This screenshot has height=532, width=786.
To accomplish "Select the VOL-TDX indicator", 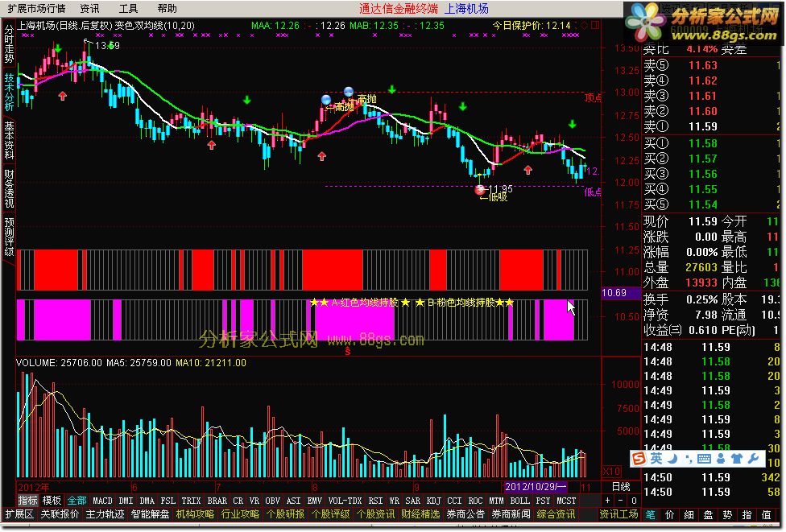I will pos(345,501).
